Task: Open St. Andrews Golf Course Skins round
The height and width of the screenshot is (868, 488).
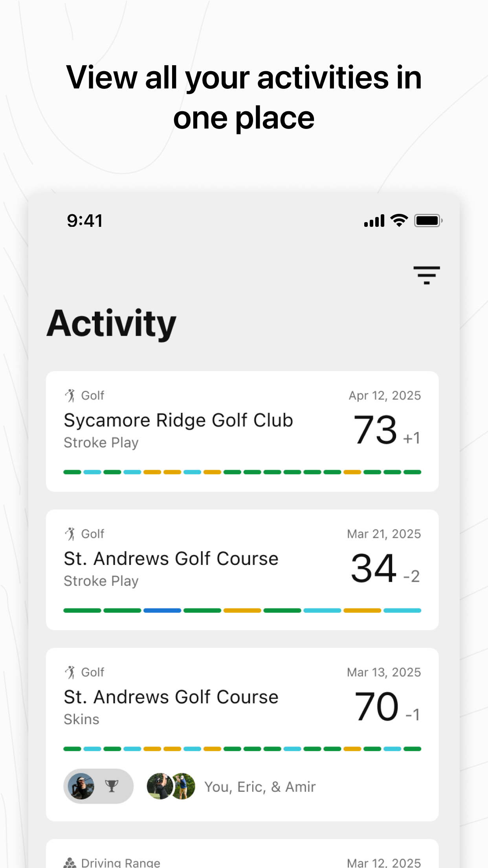Action: tap(242, 734)
